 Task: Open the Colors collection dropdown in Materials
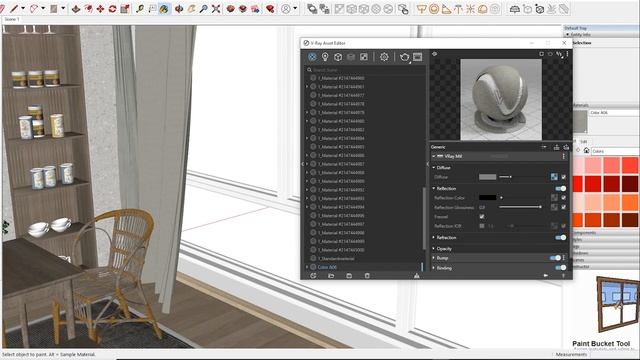pyautogui.click(x=616, y=151)
